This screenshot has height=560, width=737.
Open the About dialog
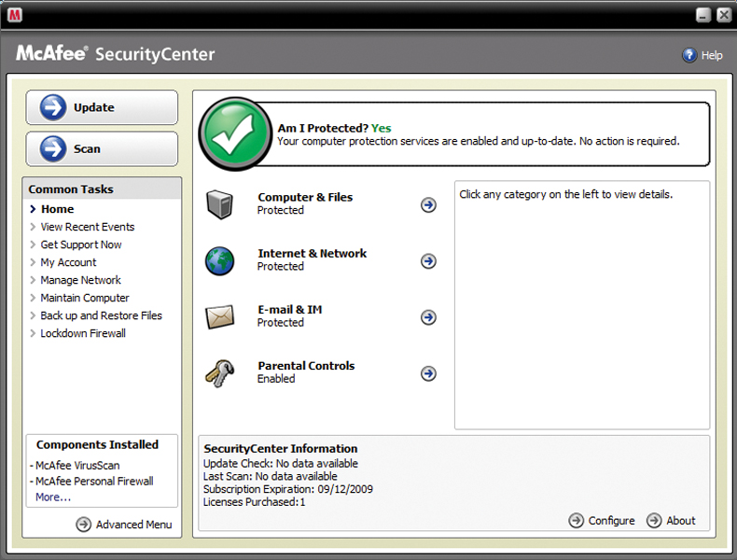pos(671,521)
